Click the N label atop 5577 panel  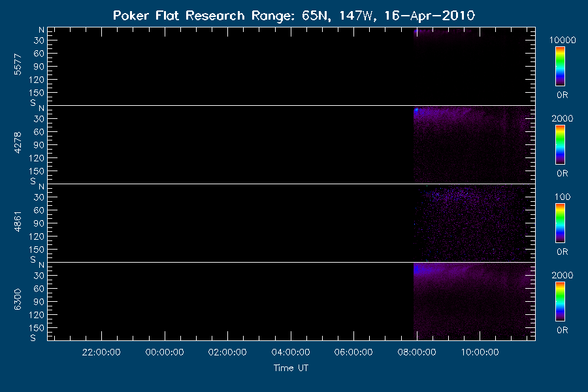point(41,30)
